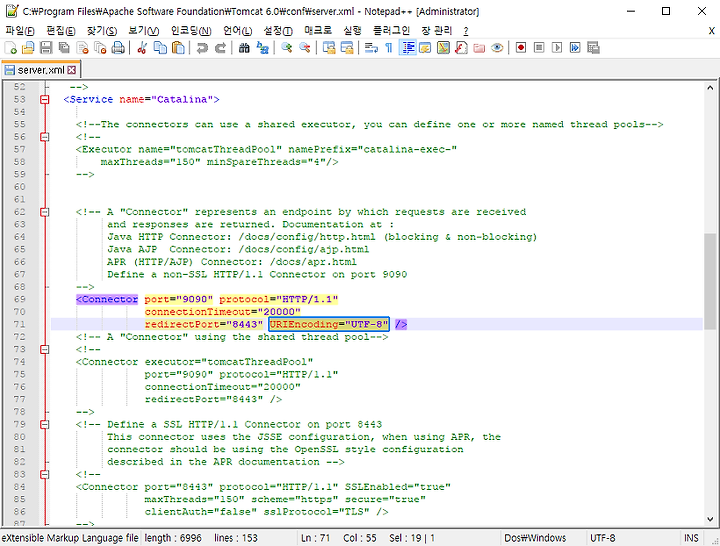This screenshot has height=546, width=720.
Task: Open the 편집(E) menu
Action: tap(61, 31)
